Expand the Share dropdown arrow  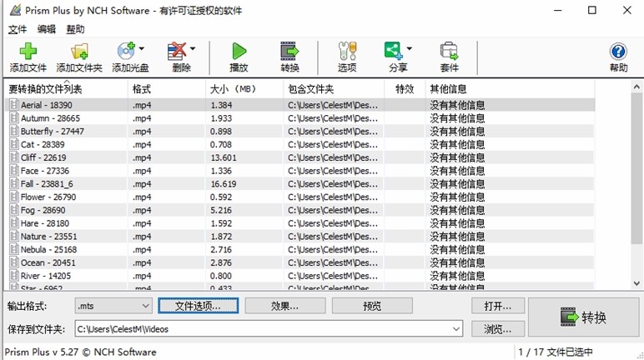tap(409, 48)
